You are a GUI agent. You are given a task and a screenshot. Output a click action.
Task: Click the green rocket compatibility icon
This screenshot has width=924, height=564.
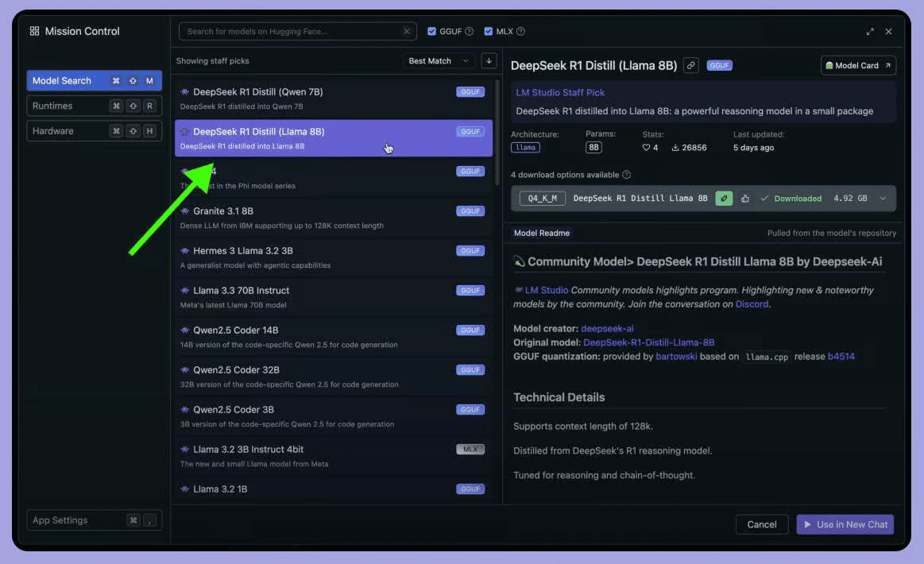724,199
